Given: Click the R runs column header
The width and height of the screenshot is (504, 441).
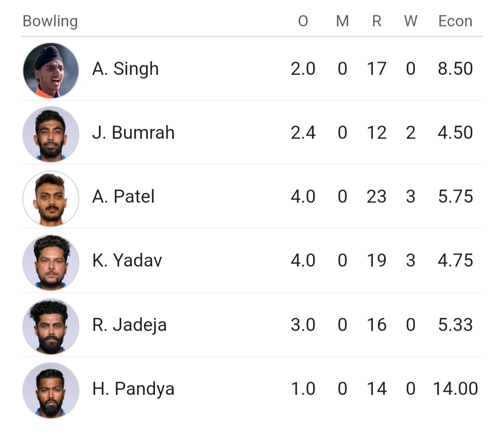Looking at the screenshot, I should tap(377, 21).
